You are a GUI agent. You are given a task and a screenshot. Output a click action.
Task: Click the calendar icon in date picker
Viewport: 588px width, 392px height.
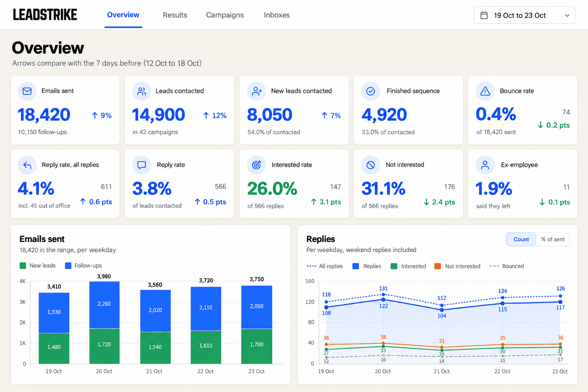pyautogui.click(x=484, y=15)
